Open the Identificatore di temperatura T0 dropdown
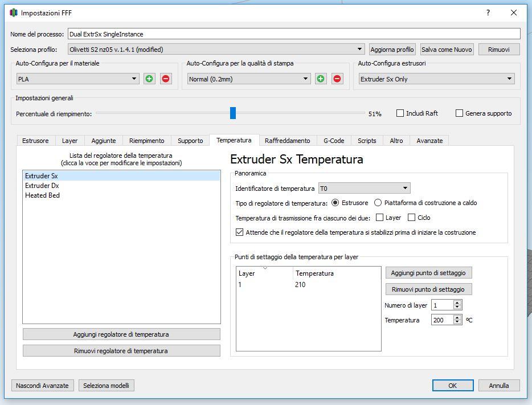The width and height of the screenshot is (532, 405). point(364,188)
